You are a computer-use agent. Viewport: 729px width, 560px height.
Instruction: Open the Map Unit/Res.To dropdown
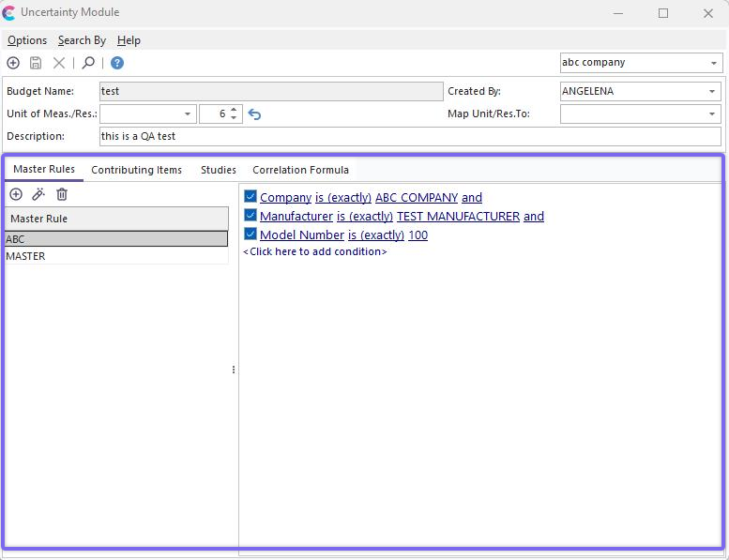tap(712, 114)
